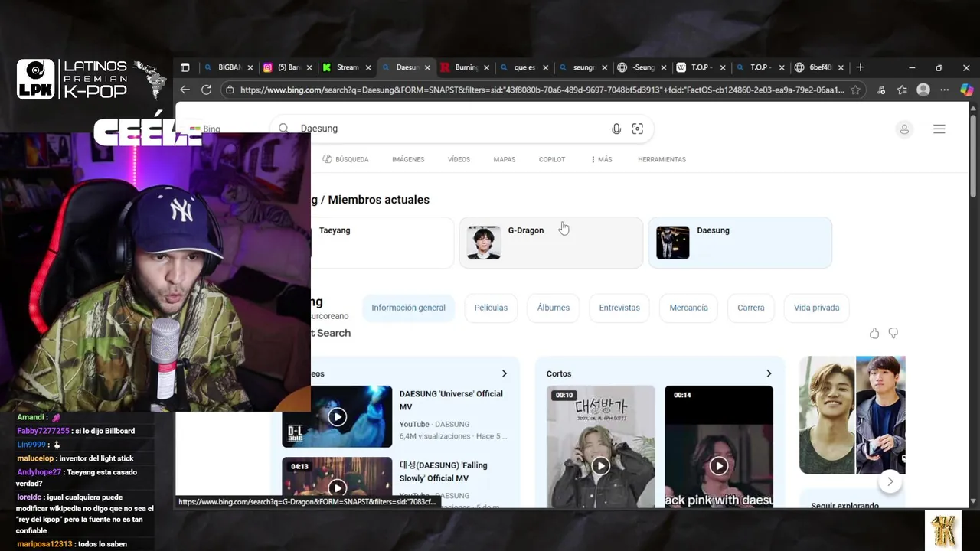Viewport: 980px width, 551px height.
Task: Open the G-Dragon member card
Action: pos(551,243)
